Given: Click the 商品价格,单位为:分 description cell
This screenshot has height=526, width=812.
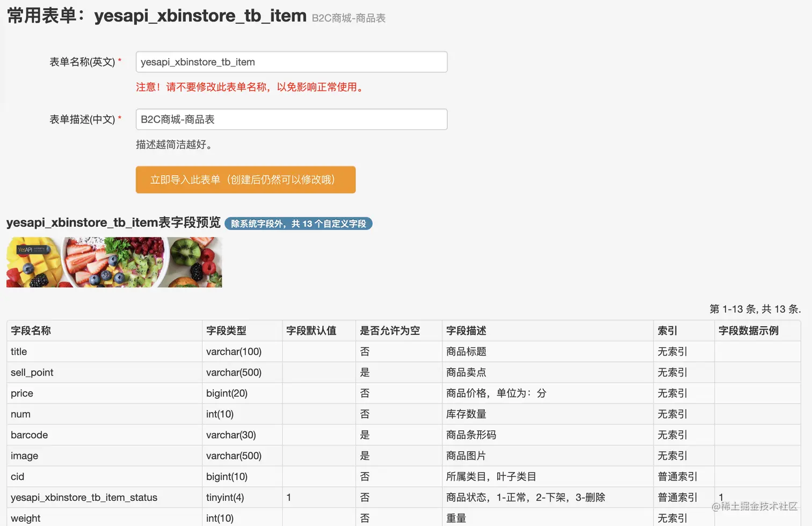Looking at the screenshot, I should (x=548, y=393).
